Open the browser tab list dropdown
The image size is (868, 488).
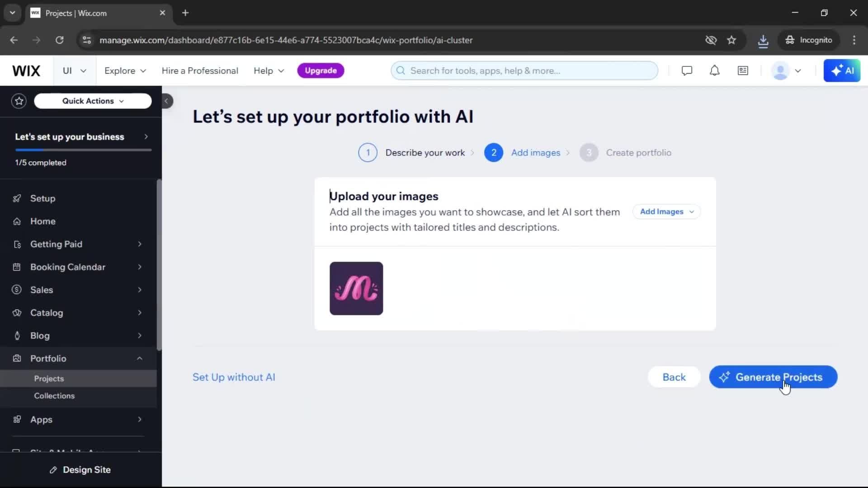coord(13,13)
